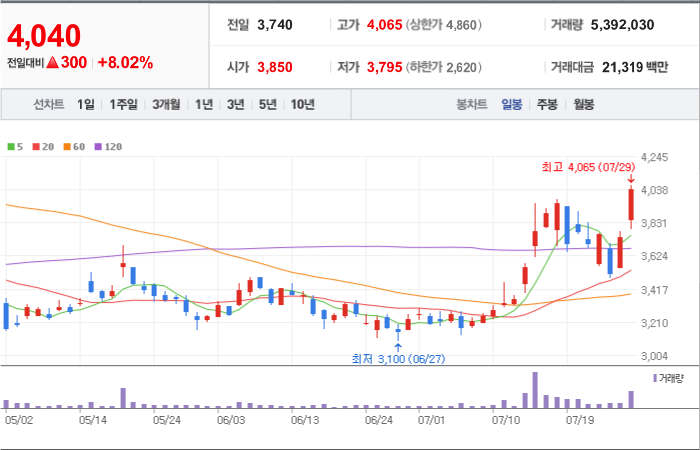Click the 06/03 date axis label

(231, 420)
